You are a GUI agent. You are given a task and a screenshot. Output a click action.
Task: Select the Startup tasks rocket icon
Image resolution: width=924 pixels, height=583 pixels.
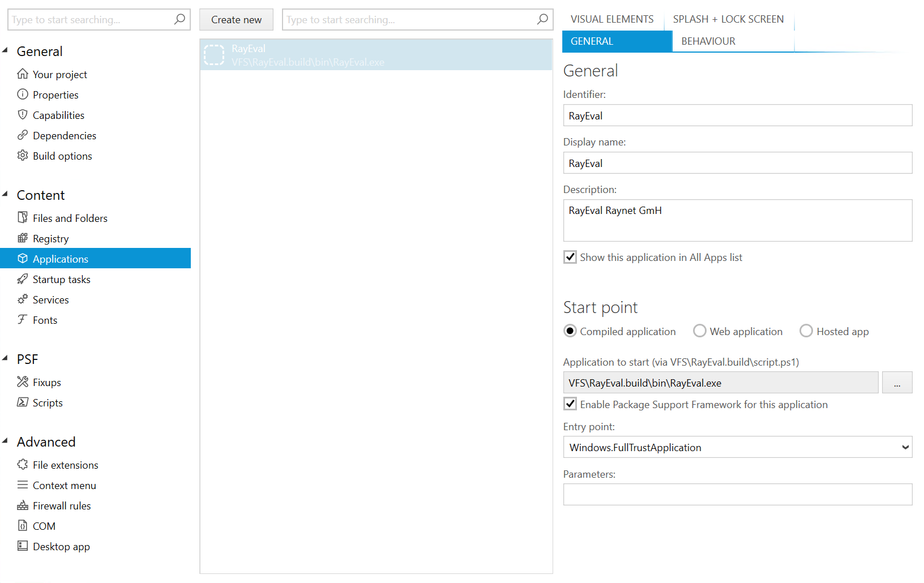[22, 278]
